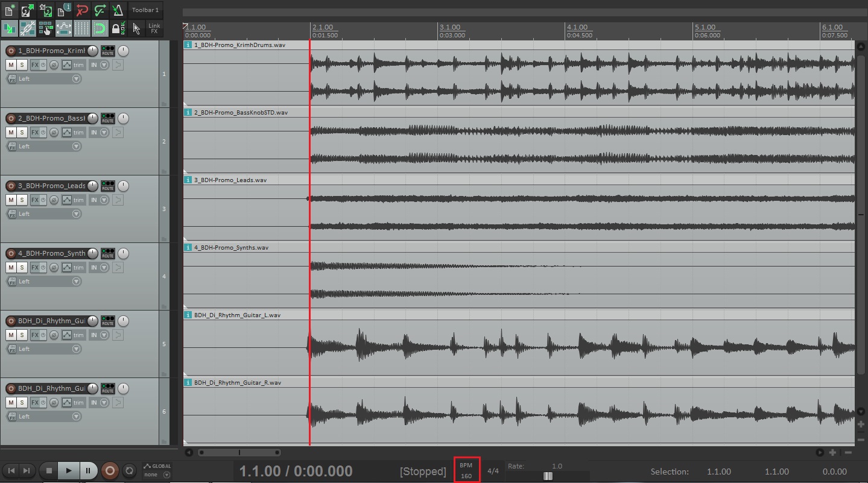Click ROUTE button on track 4
The height and width of the screenshot is (483, 868).
point(107,253)
